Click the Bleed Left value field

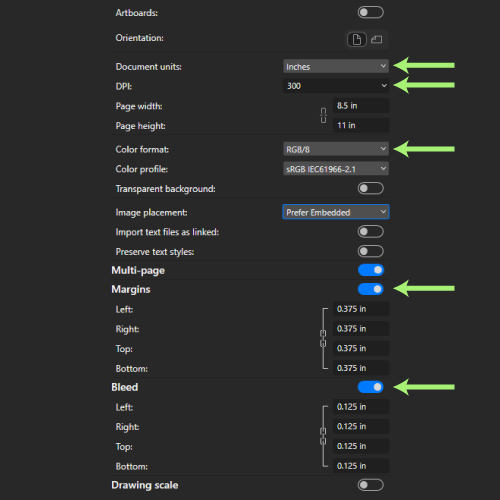point(361,407)
